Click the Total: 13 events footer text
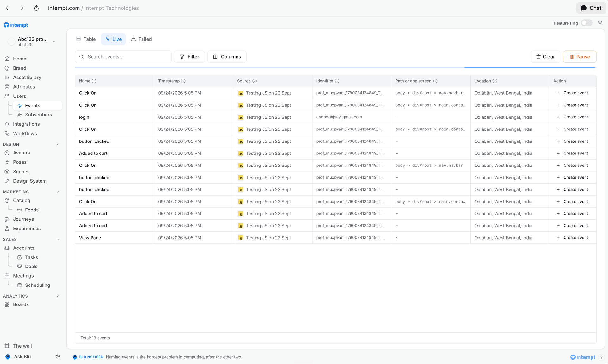 (x=95, y=338)
